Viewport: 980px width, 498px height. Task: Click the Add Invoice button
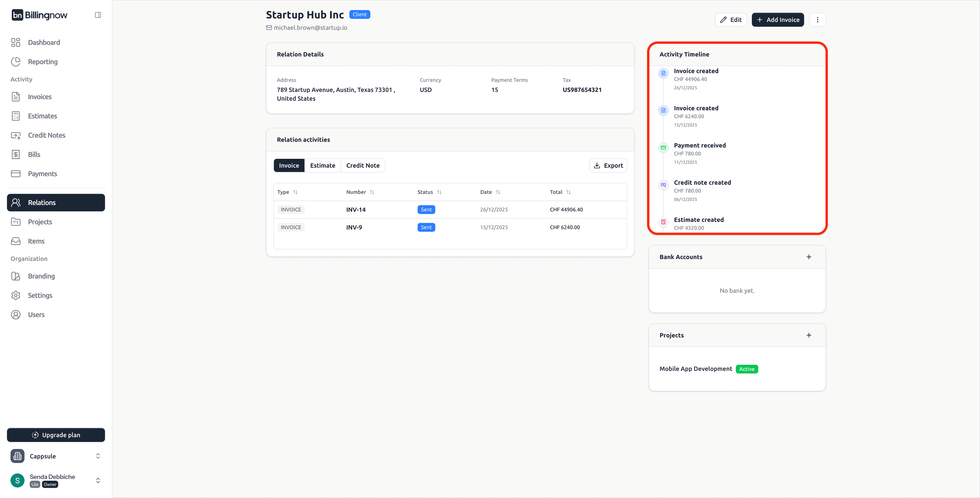pyautogui.click(x=778, y=20)
